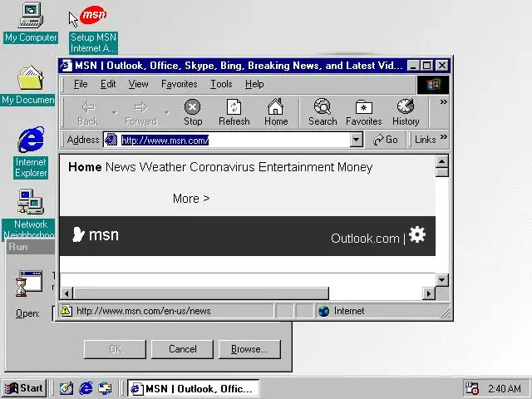Click the vertical scrollbar thumb
This screenshot has height=399, width=532.
441,172
